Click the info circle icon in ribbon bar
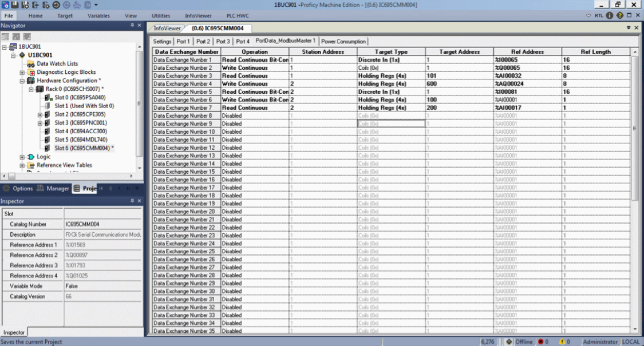The width and height of the screenshot is (644, 346). click(610, 15)
